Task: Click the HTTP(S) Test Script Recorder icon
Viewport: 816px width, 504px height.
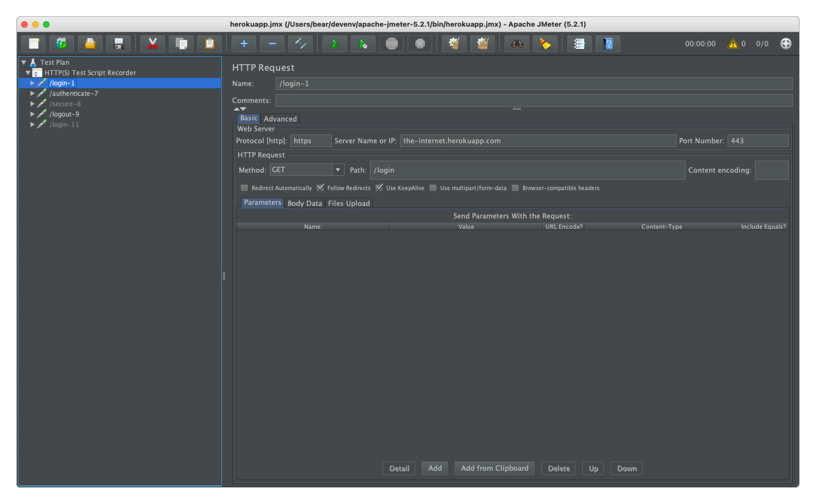Action: pos(37,72)
